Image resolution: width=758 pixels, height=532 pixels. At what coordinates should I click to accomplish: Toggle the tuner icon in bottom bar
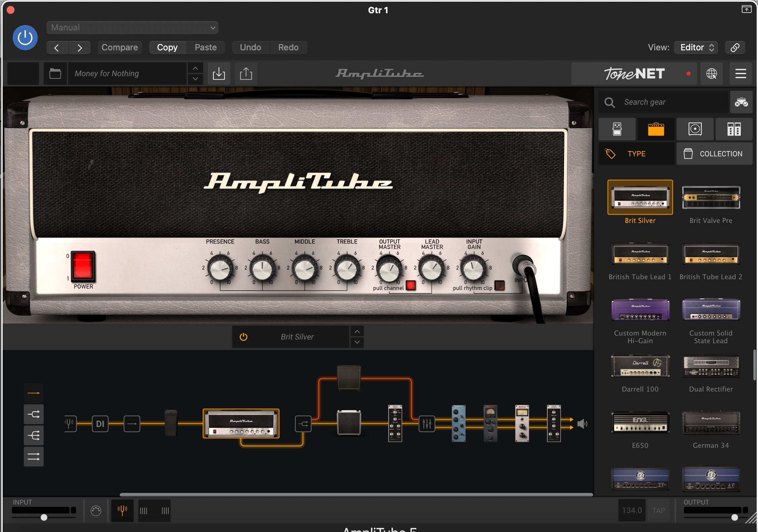122,510
